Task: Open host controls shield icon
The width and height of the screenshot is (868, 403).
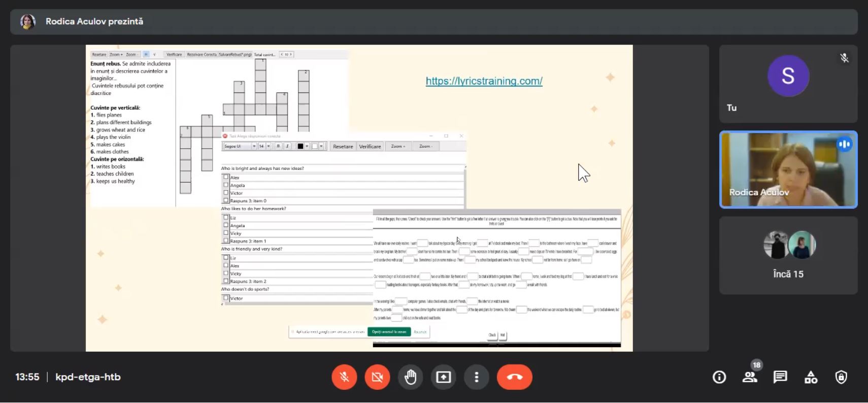Action: (841, 377)
